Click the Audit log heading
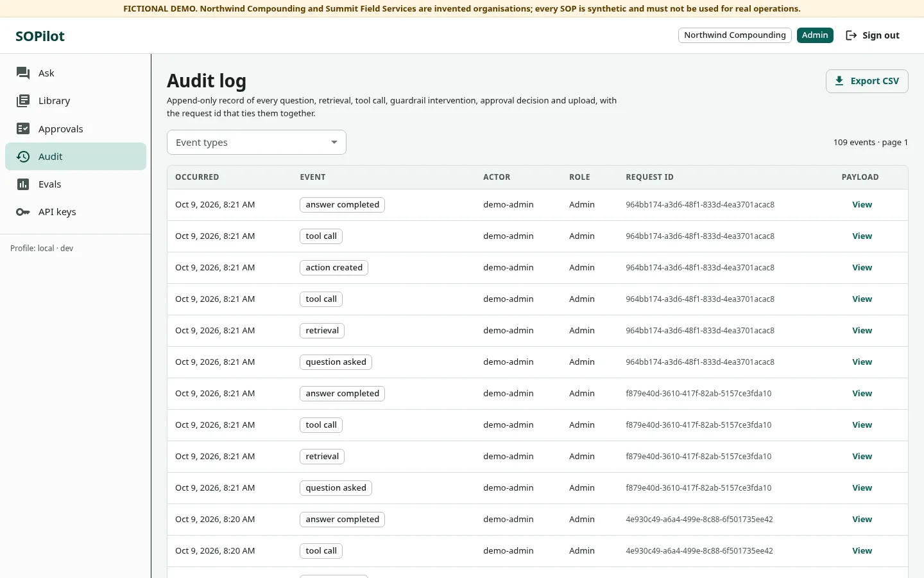Image resolution: width=924 pixels, height=578 pixels. [x=207, y=81]
